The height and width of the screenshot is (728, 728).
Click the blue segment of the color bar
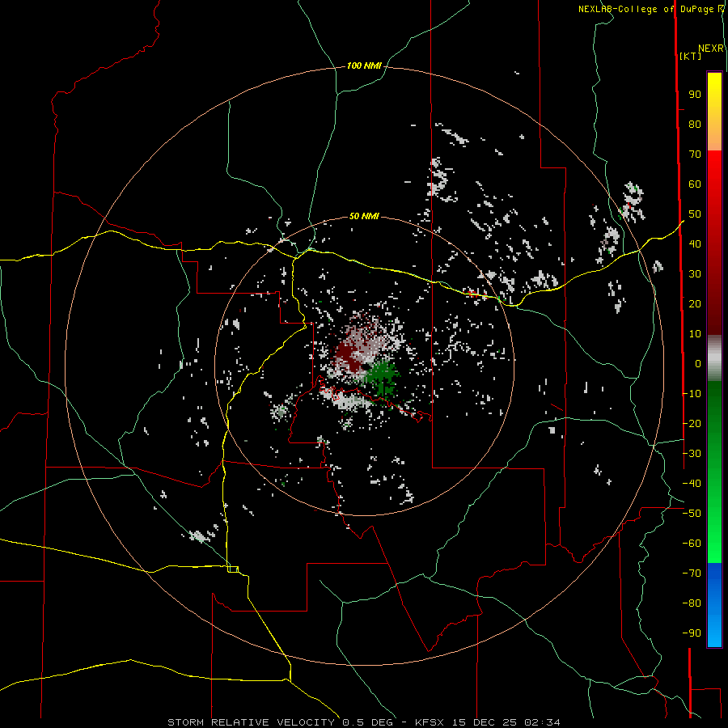click(x=714, y=605)
